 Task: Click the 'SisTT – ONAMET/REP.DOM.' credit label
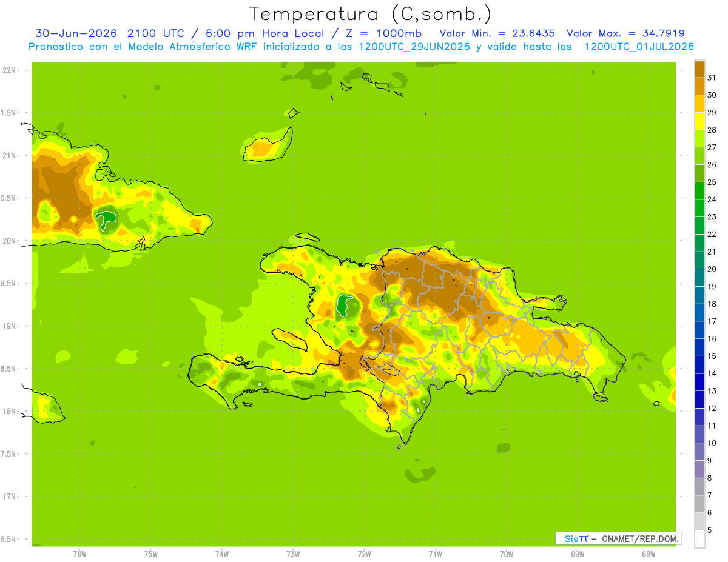pyautogui.click(x=618, y=538)
